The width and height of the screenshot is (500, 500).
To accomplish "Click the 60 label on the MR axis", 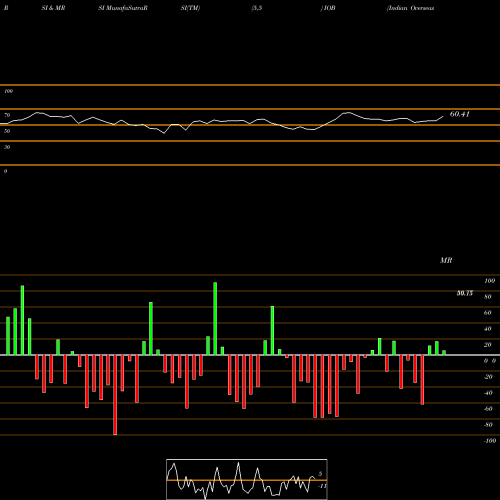I will coord(488,313).
